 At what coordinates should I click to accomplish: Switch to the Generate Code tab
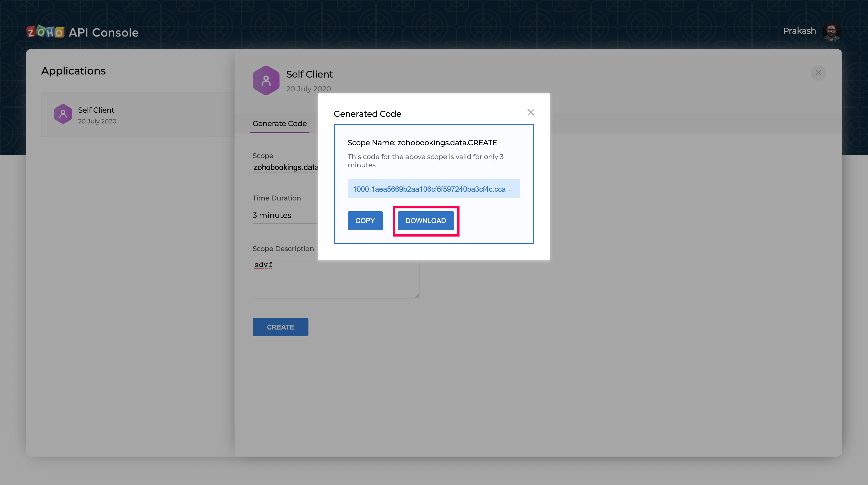(279, 124)
